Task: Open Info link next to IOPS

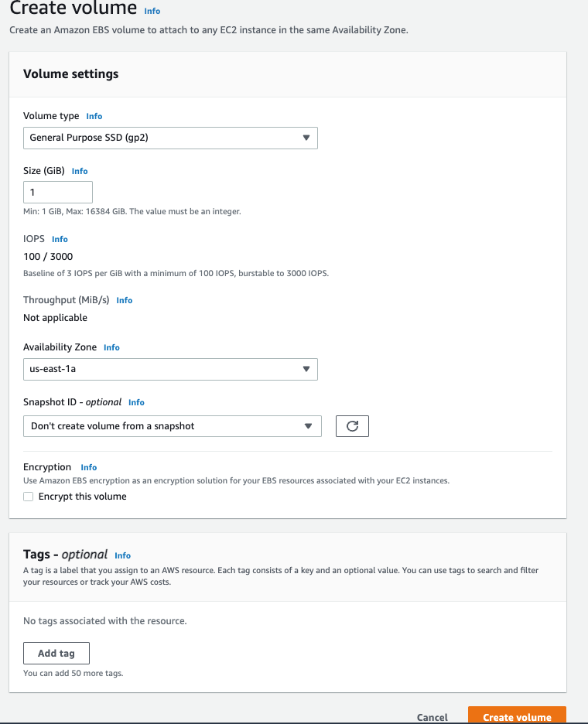Action: coord(60,239)
